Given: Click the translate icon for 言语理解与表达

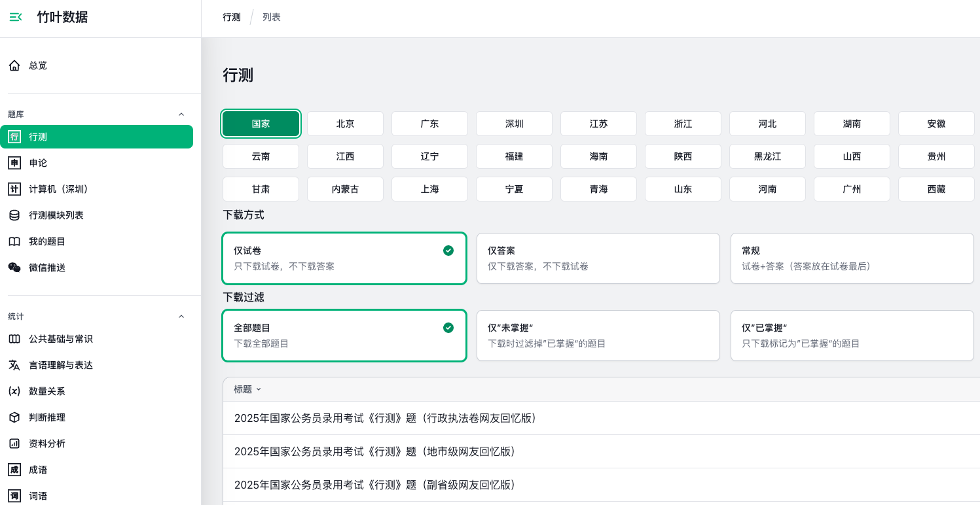Looking at the screenshot, I should click(x=14, y=365).
